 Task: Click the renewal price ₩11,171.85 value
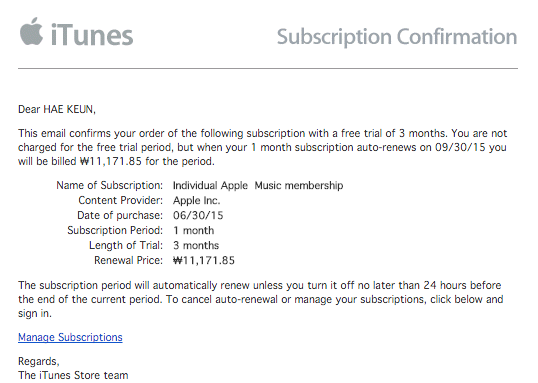click(204, 260)
